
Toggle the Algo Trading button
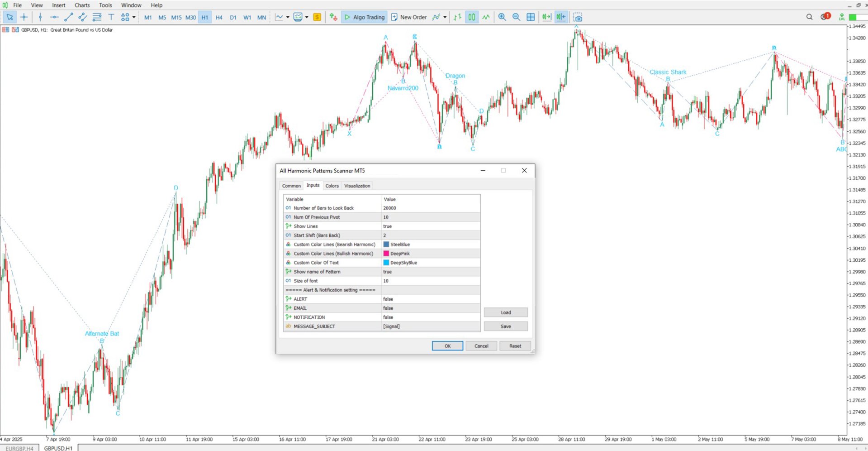(364, 17)
